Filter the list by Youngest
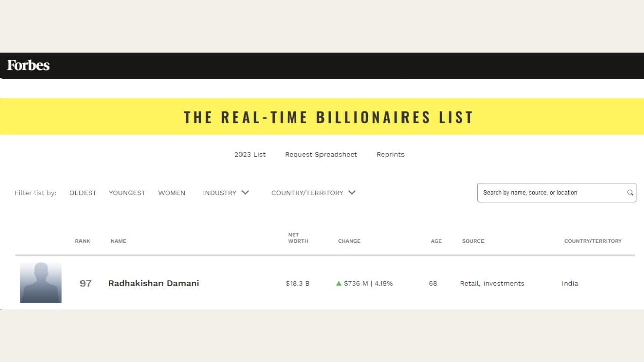Image resolution: width=644 pixels, height=362 pixels. click(x=127, y=193)
